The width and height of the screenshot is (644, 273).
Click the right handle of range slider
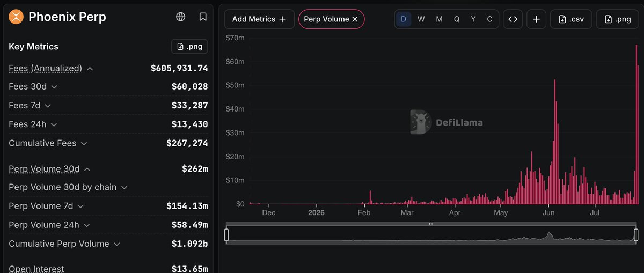pyautogui.click(x=636, y=235)
